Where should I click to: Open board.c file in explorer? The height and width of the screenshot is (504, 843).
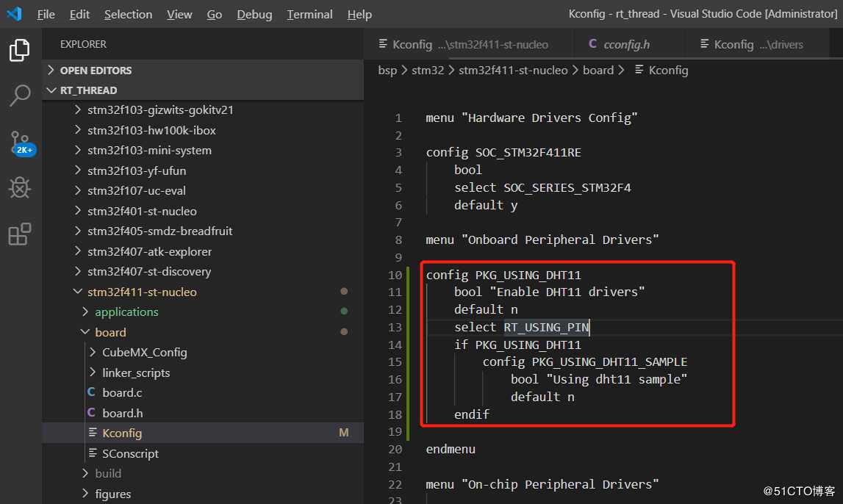122,392
